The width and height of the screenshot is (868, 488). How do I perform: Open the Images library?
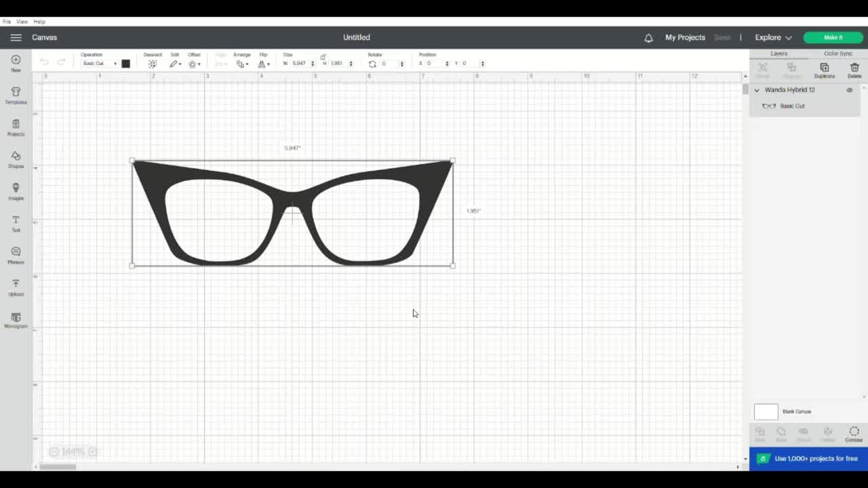click(16, 191)
